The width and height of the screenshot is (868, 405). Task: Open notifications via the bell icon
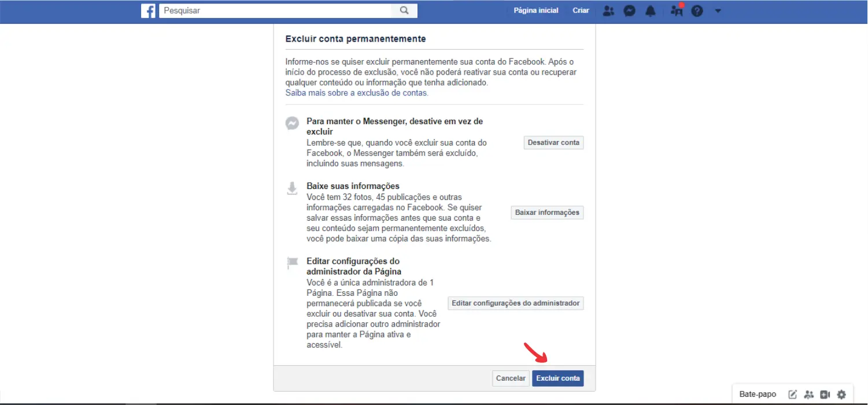coord(650,10)
